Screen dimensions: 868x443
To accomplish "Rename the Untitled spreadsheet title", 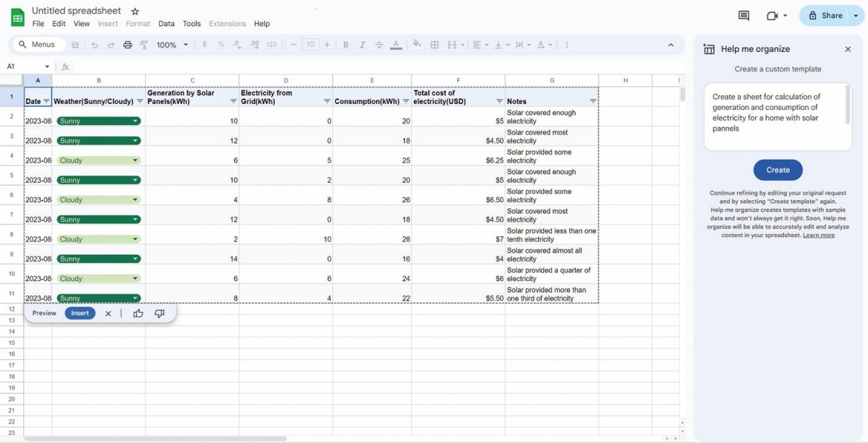I will pos(77,11).
